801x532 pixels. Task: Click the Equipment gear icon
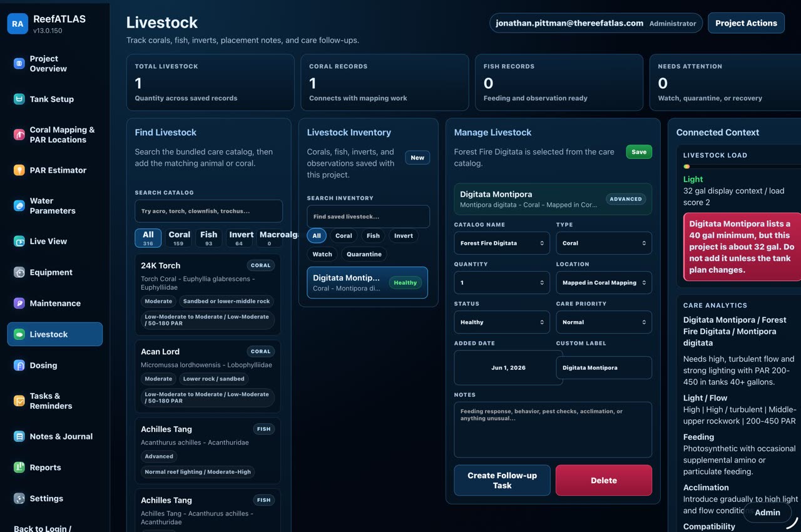point(19,272)
